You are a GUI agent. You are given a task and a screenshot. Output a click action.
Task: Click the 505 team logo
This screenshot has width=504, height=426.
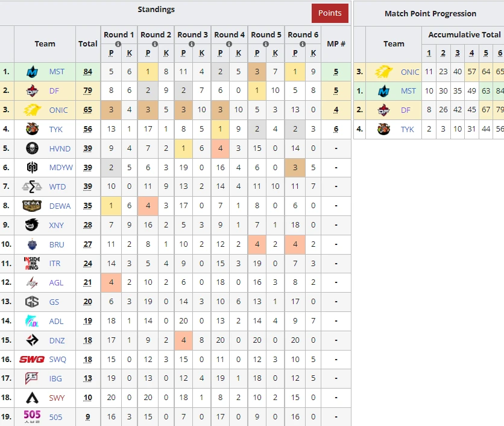coord(32,416)
